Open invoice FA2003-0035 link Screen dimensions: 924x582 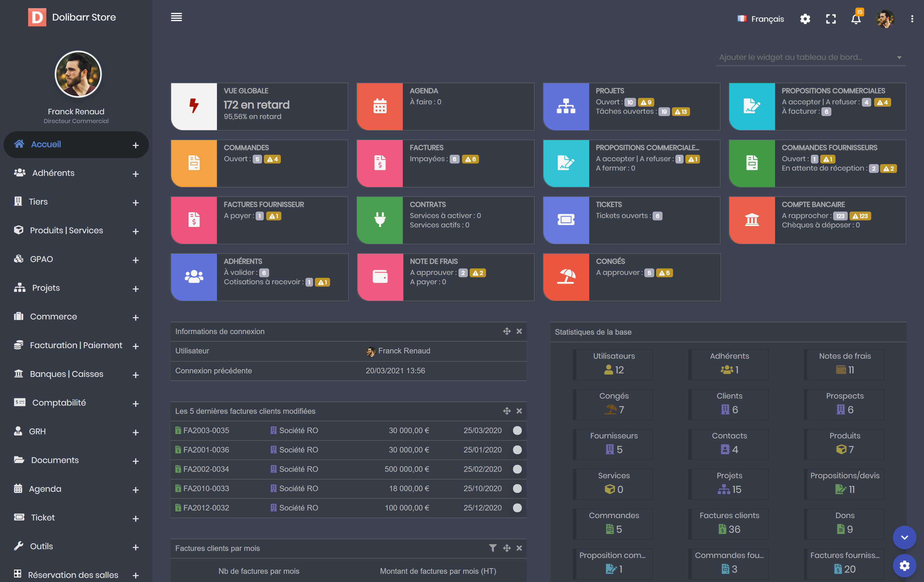[x=206, y=430]
